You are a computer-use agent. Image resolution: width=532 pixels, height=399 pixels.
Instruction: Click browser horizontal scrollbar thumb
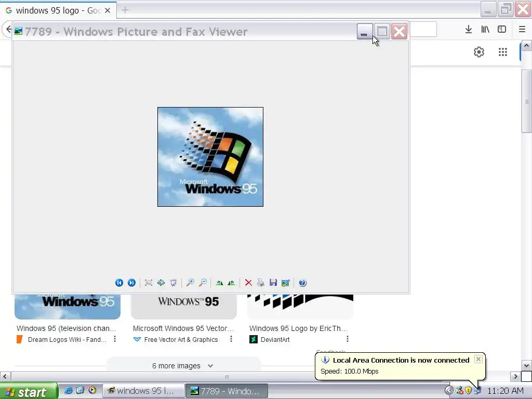pos(227,376)
